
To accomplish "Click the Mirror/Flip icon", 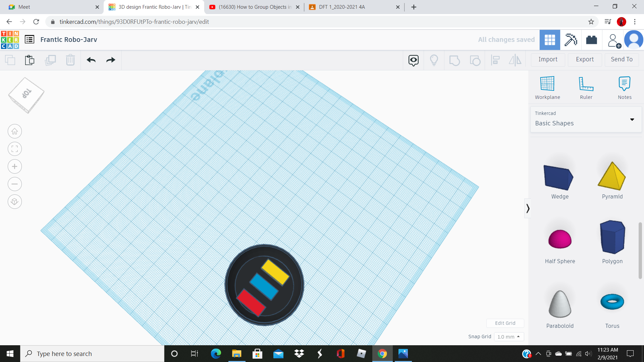I will tap(515, 60).
